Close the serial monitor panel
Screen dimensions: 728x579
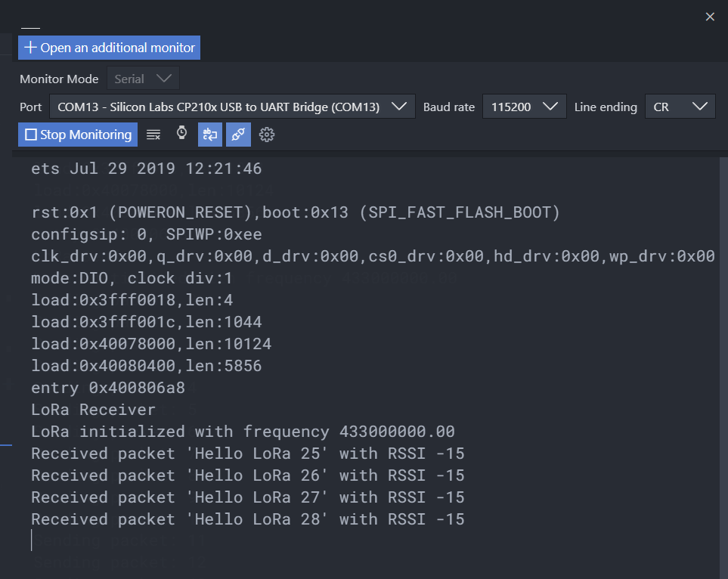pos(710,17)
